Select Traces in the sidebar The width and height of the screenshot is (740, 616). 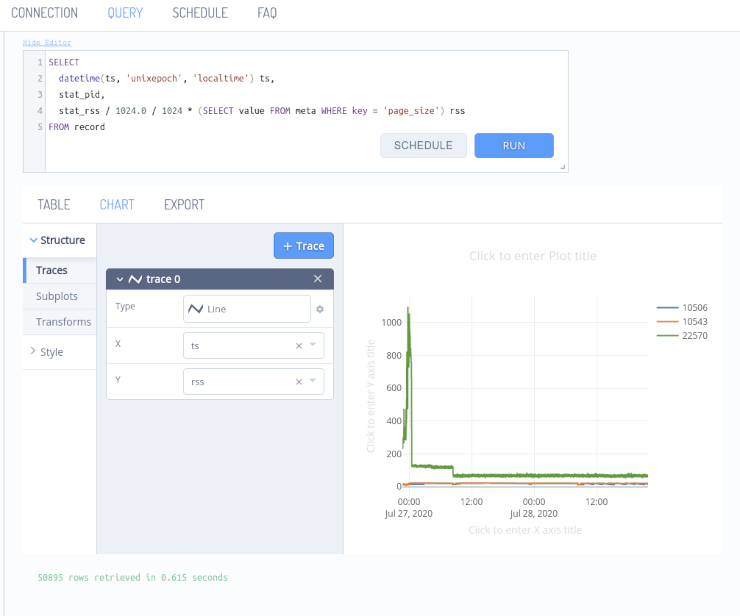coord(60,270)
